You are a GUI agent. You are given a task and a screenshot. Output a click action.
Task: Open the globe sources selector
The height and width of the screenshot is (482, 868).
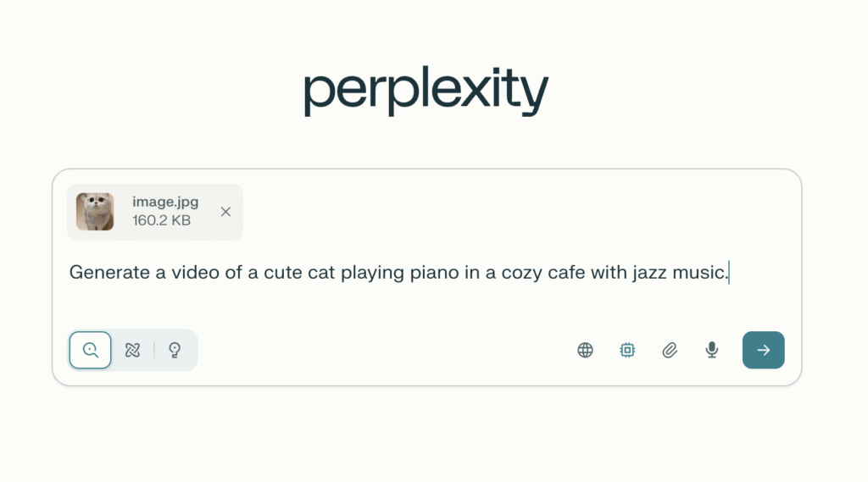pos(585,350)
